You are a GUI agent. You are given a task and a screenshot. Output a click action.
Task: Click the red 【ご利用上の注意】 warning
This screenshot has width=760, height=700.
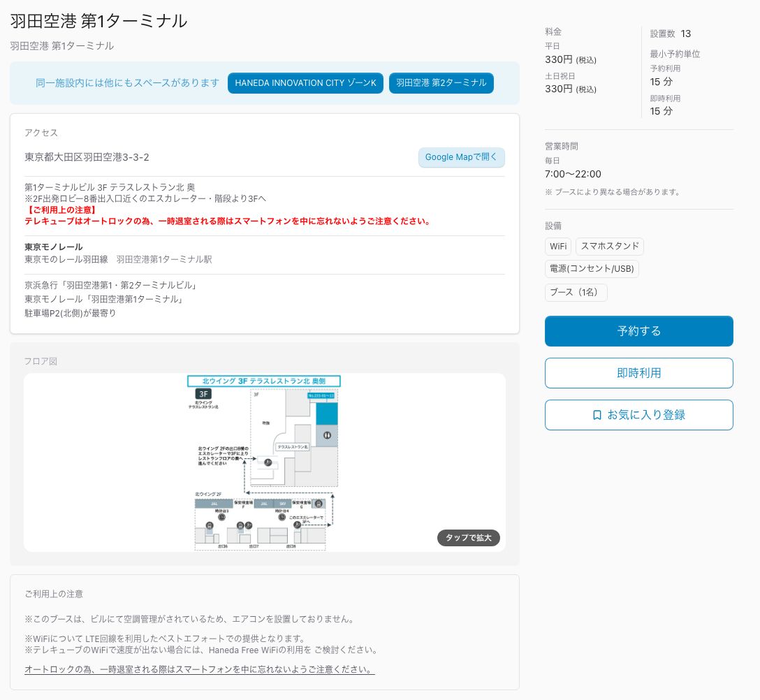click(x=61, y=210)
